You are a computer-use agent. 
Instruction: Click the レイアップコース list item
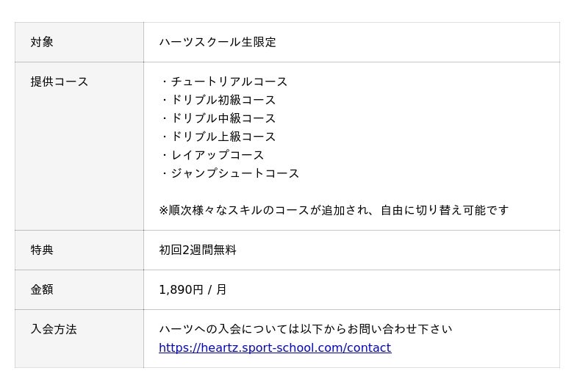(212, 155)
